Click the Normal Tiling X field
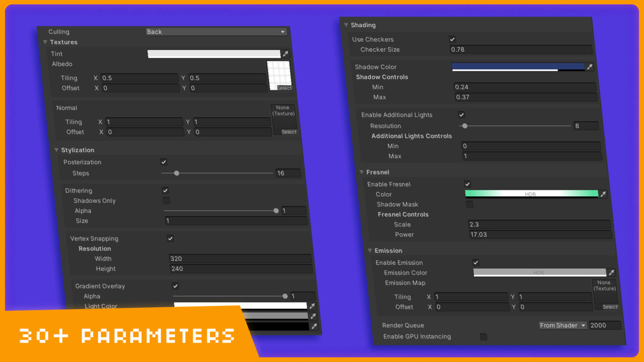This screenshot has width=644, height=362. 144,122
